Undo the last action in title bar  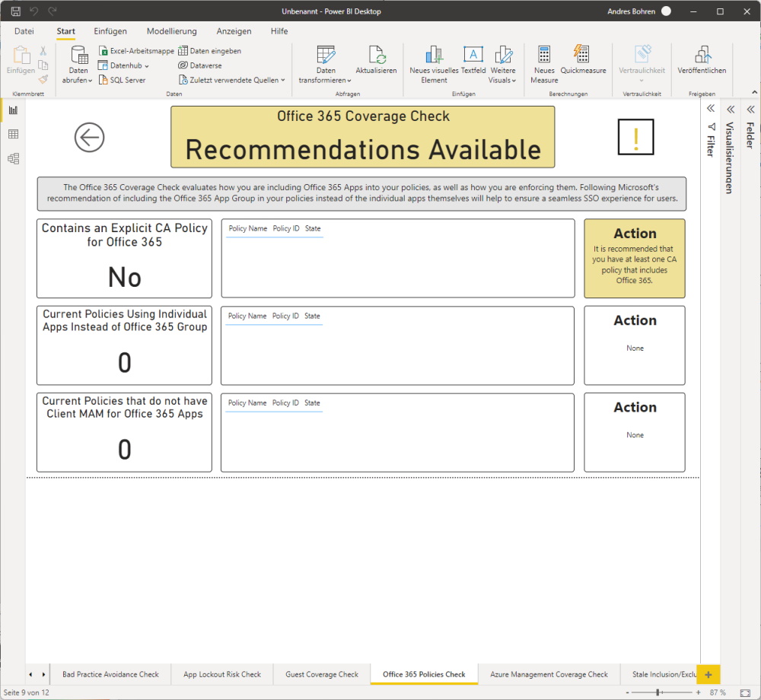tap(34, 11)
